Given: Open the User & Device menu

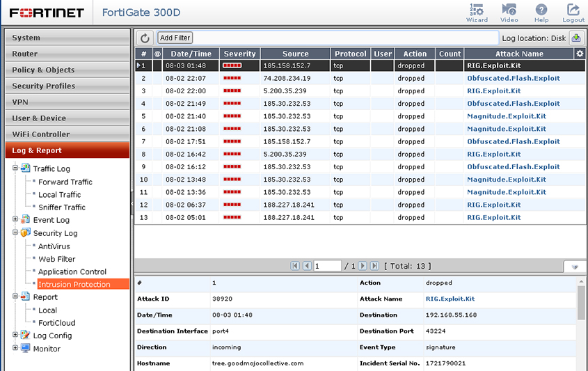Looking at the screenshot, I should (67, 118).
